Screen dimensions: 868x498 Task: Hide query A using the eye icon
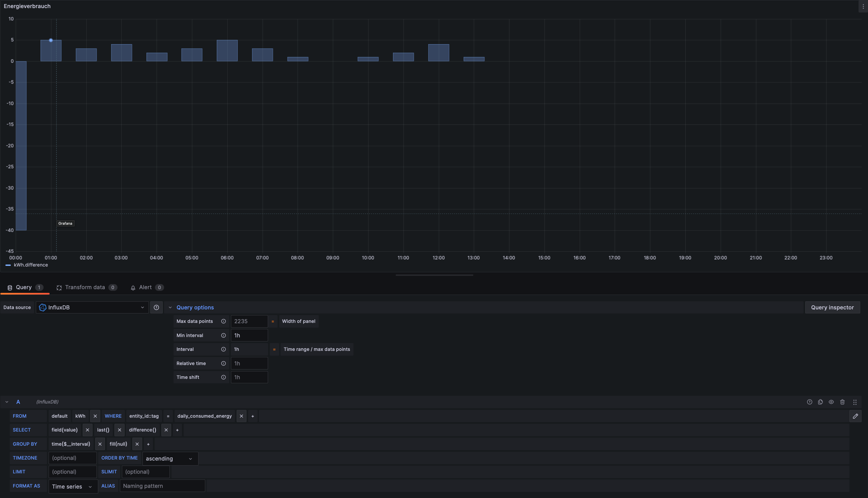click(x=831, y=402)
